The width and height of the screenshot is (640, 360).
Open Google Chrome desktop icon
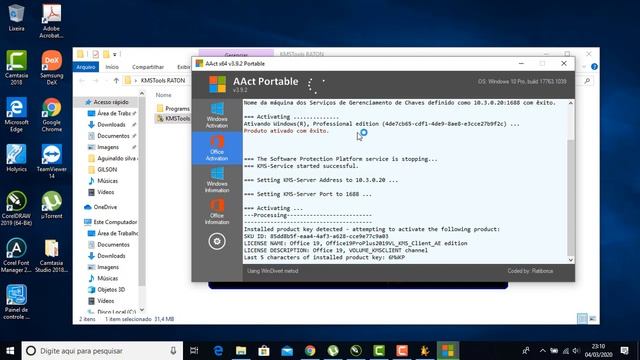coord(51,115)
